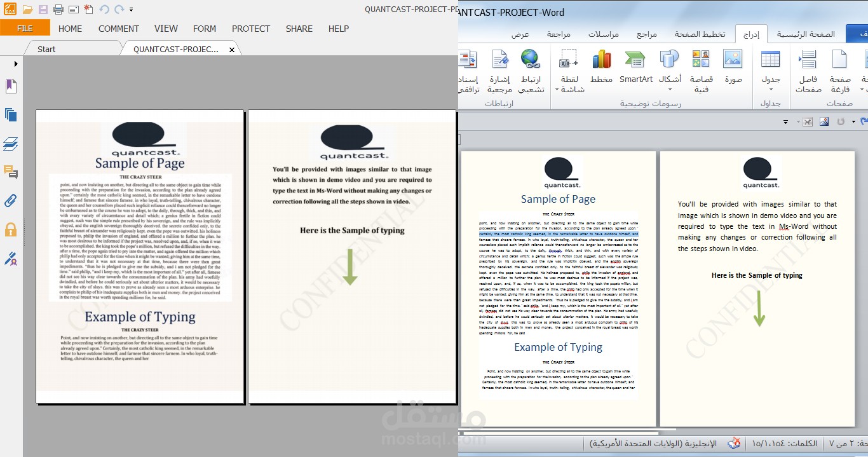Viewport: 868px width, 457px height.
Task: Open the PDF quick access toolbar customize dropdown
Action: pos(131,10)
